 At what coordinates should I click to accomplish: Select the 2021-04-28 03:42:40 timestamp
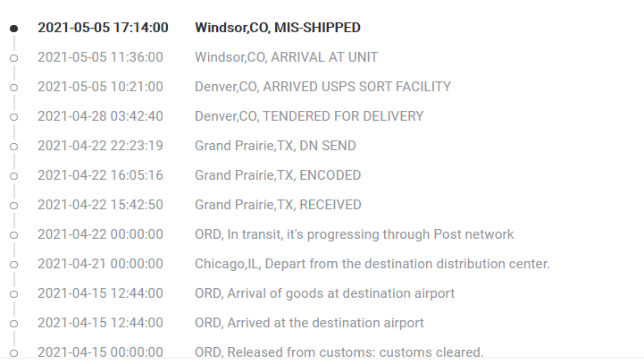pyautogui.click(x=100, y=116)
